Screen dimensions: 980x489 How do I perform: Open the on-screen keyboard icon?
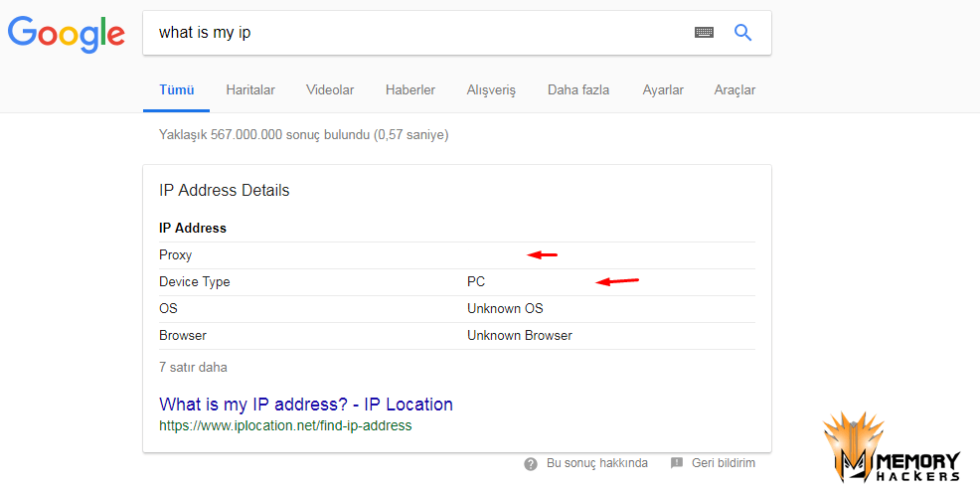(x=704, y=33)
